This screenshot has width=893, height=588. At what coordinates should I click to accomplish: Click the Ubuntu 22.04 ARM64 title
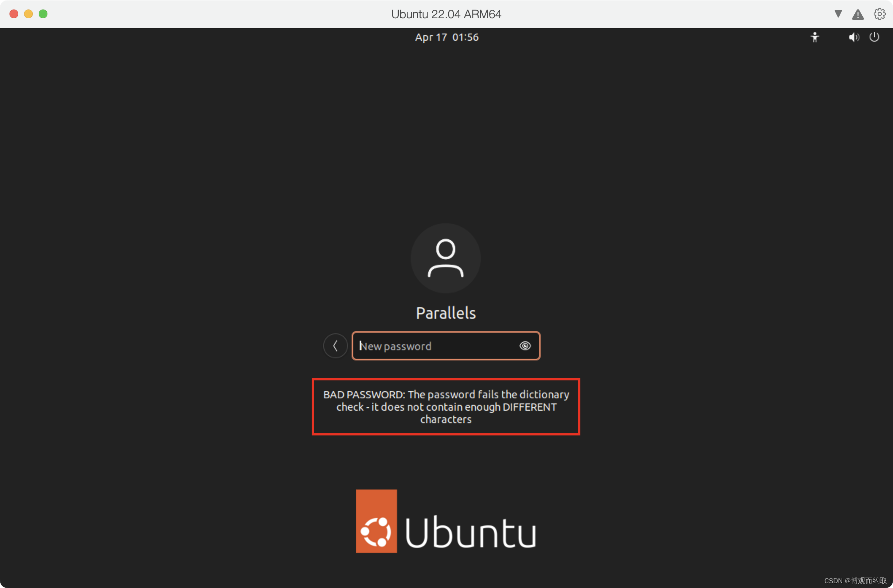pos(446,14)
